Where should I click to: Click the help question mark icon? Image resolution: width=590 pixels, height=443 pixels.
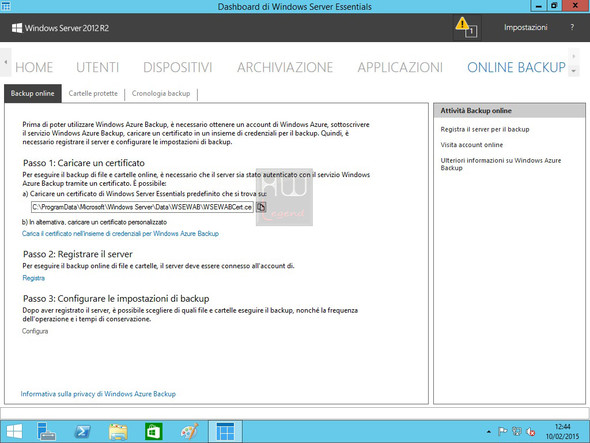pyautogui.click(x=572, y=27)
